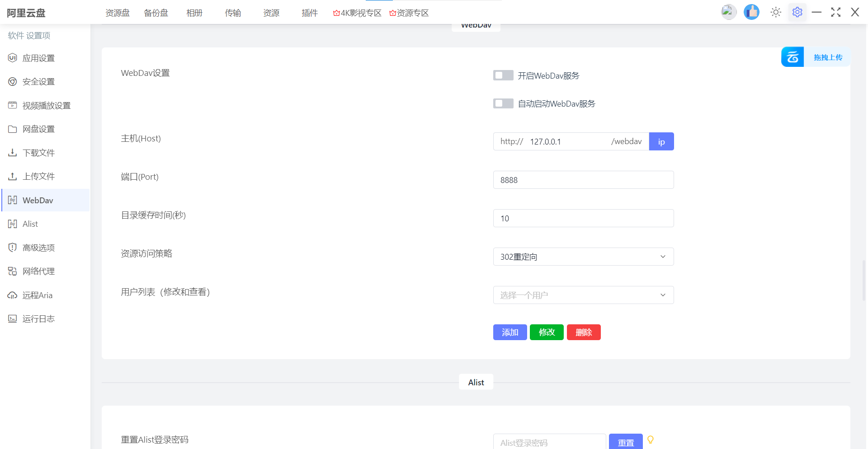Switch to the 资源 tab
The height and width of the screenshot is (449, 868).
click(x=271, y=13)
